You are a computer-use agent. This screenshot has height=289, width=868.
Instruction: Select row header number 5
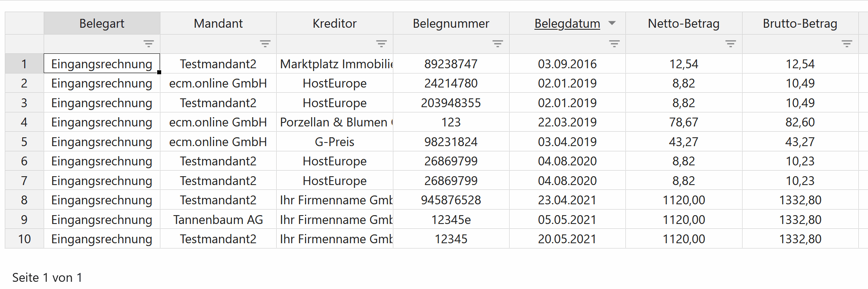[x=24, y=142]
